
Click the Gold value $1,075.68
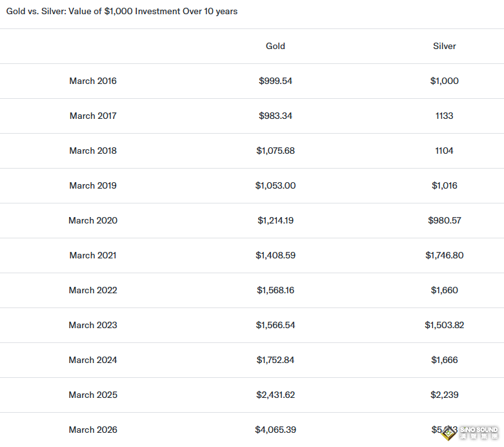tap(276, 151)
